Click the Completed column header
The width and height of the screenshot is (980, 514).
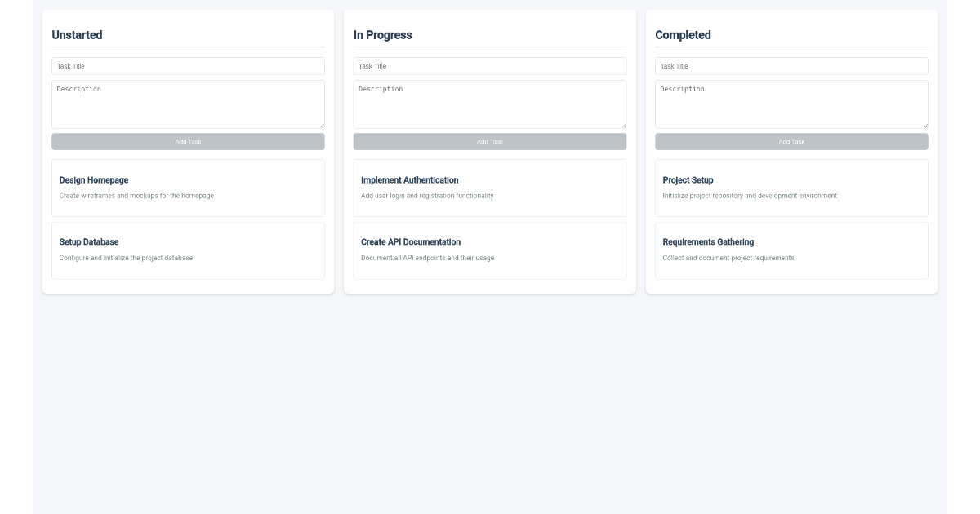[x=683, y=35]
